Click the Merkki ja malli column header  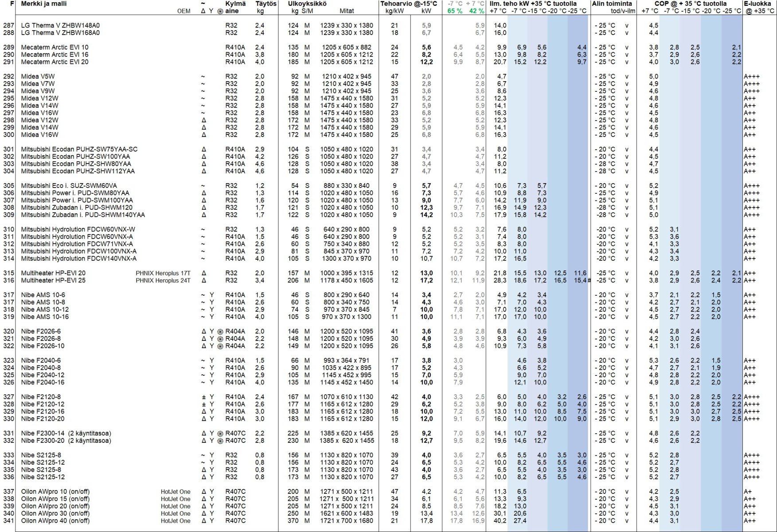point(44,4)
